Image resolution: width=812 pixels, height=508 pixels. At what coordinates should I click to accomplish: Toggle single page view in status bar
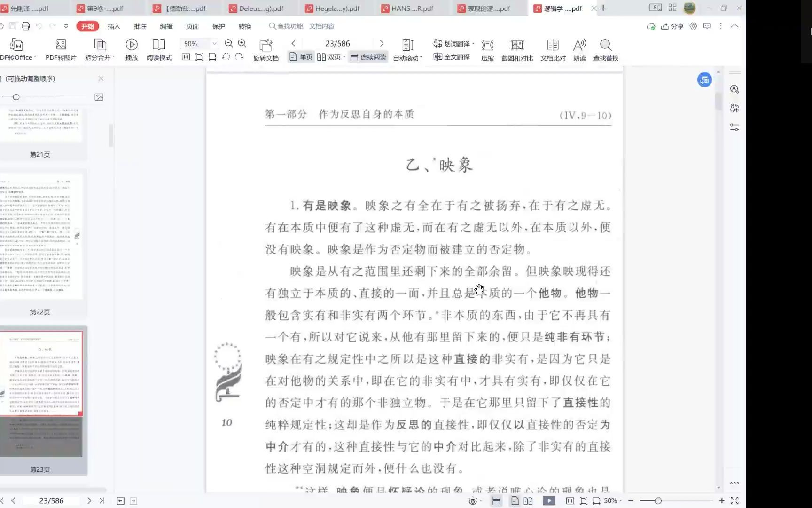(515, 501)
